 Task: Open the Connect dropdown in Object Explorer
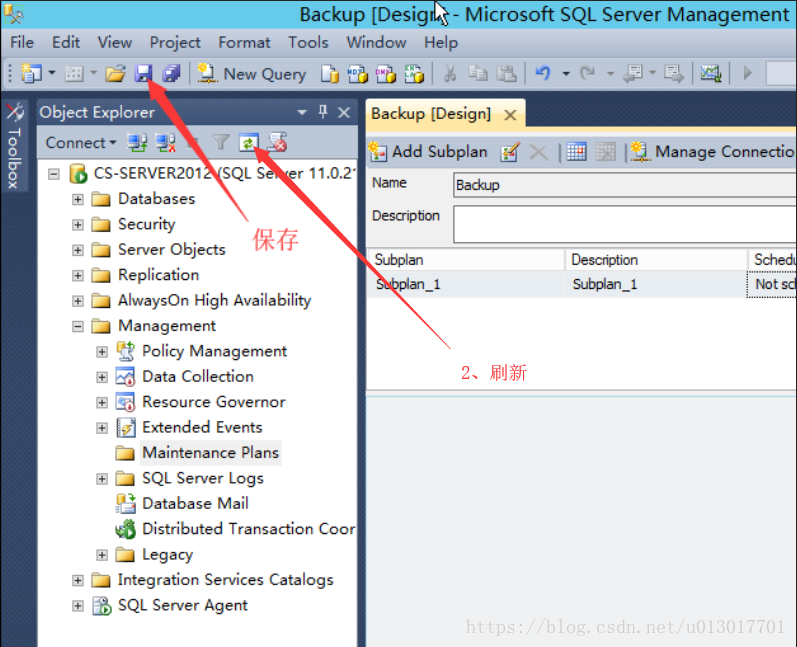click(x=81, y=143)
